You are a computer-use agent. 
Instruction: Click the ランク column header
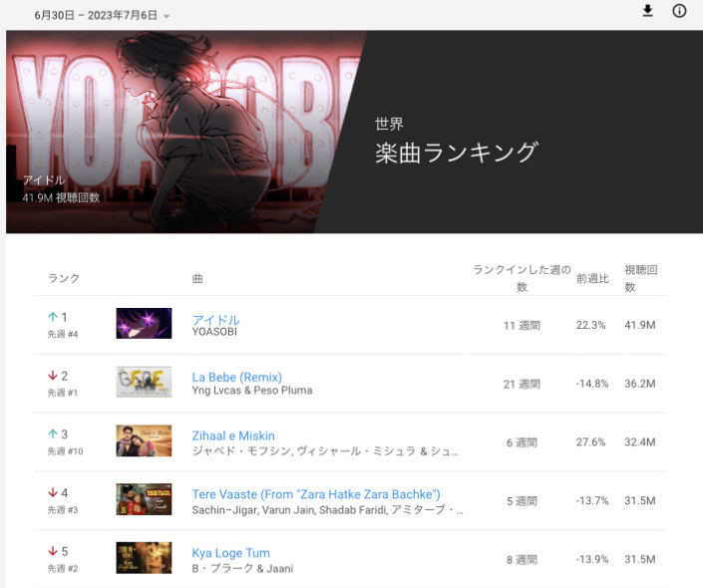click(x=64, y=278)
